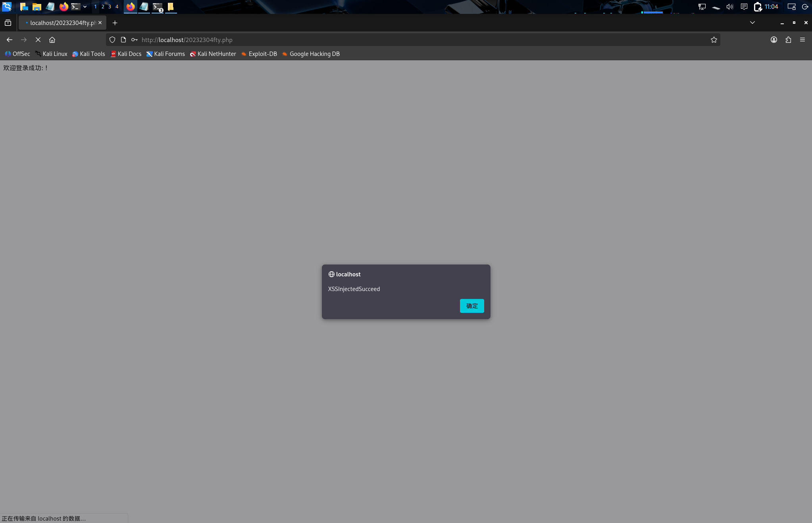Click the volume icon in the system tray
This screenshot has height=523, width=812.
coord(729,6)
